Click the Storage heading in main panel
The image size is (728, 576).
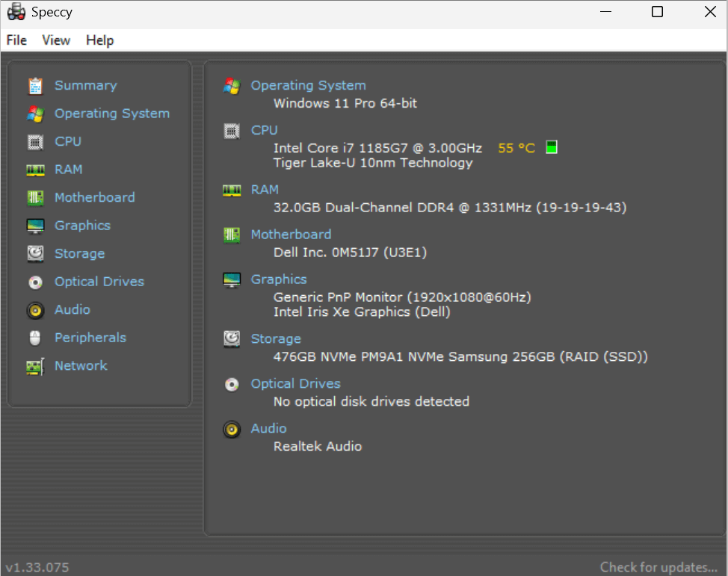[x=276, y=339]
